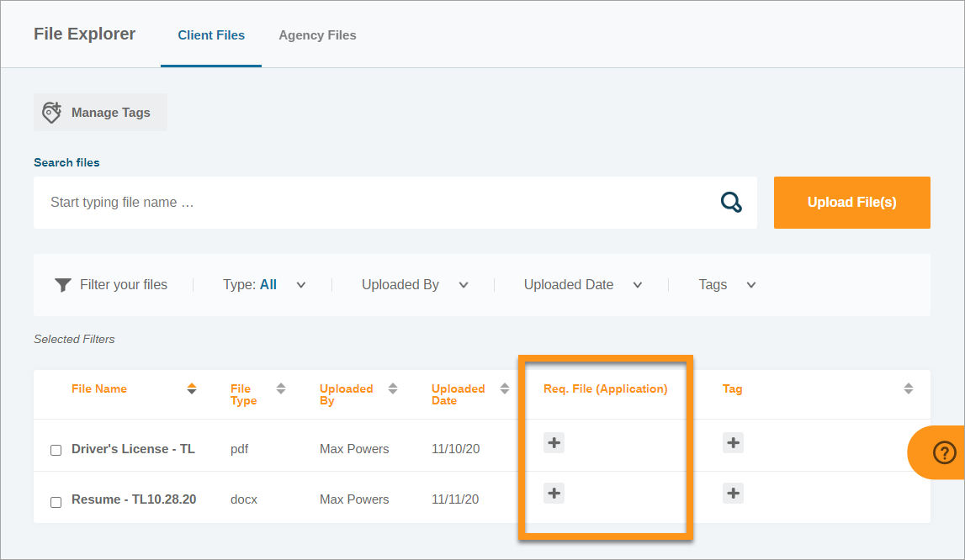
Task: Click the 11/10/20 date cell
Action: tap(455, 449)
